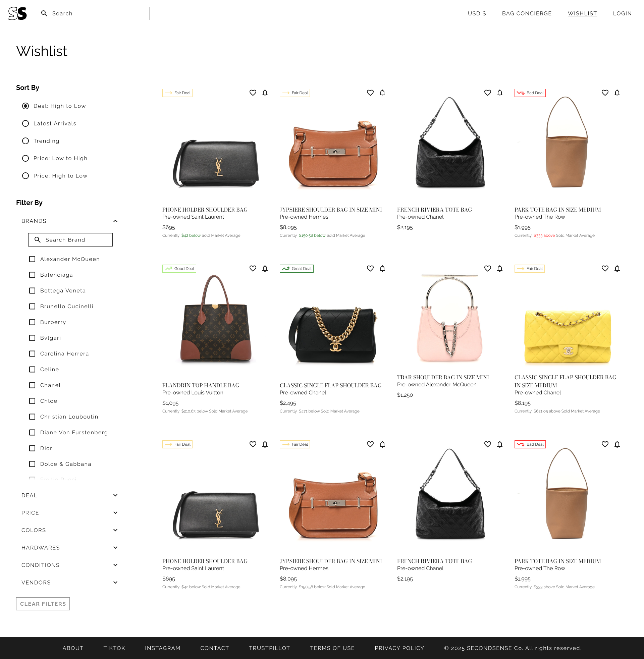
Task: Expand the Conditions filter section
Action: point(115,565)
